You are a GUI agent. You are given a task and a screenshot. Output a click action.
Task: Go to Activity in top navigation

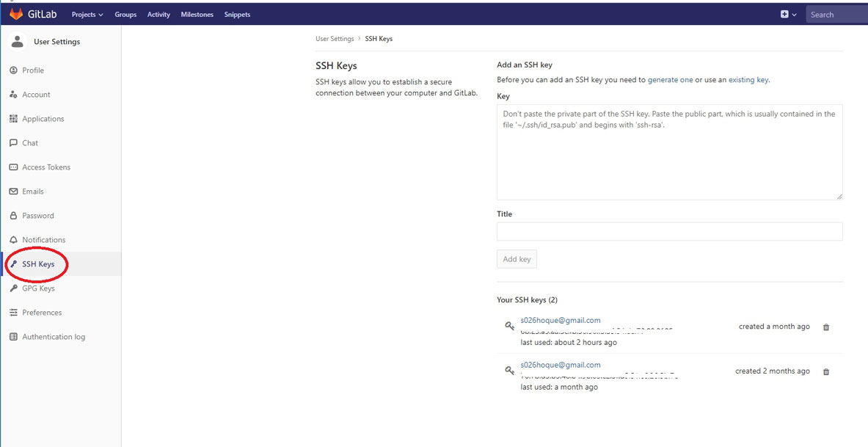(x=159, y=15)
